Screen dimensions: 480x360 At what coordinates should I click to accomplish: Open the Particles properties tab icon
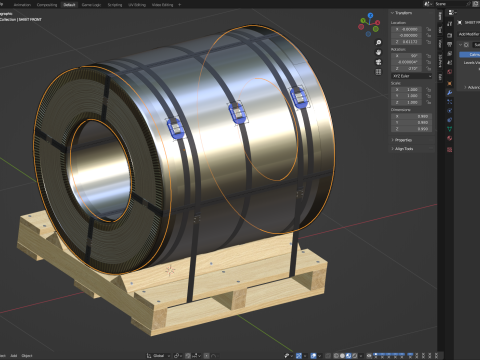(x=449, y=102)
